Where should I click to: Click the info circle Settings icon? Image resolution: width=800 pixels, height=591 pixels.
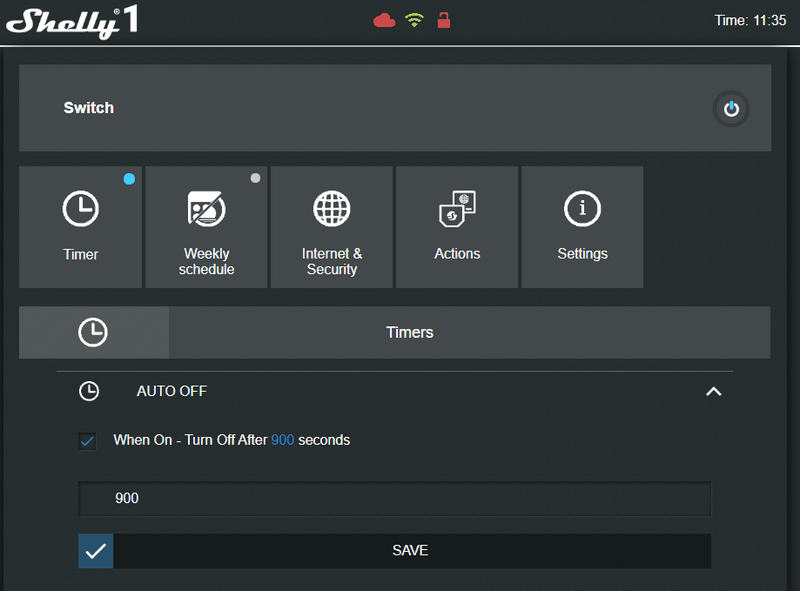tap(582, 208)
